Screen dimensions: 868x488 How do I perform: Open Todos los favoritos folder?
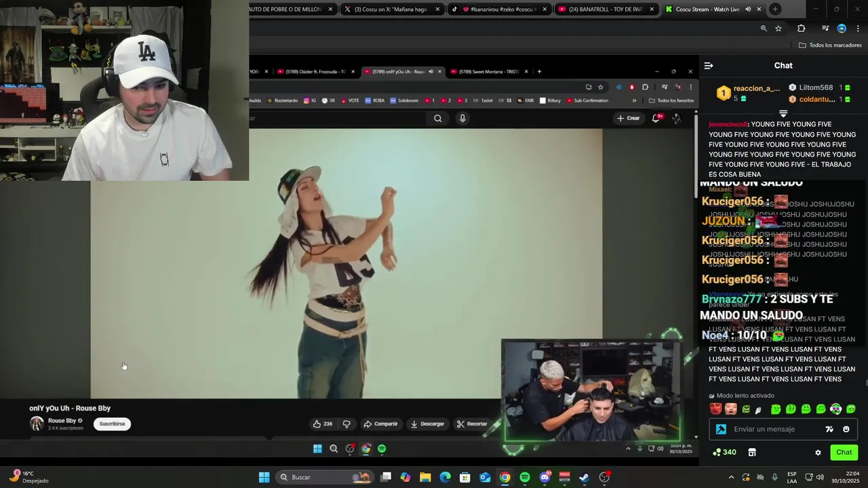(671, 100)
